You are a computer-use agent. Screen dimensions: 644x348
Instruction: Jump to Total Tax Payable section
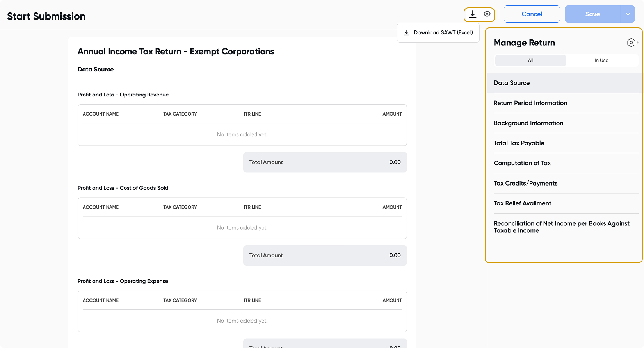(x=519, y=143)
